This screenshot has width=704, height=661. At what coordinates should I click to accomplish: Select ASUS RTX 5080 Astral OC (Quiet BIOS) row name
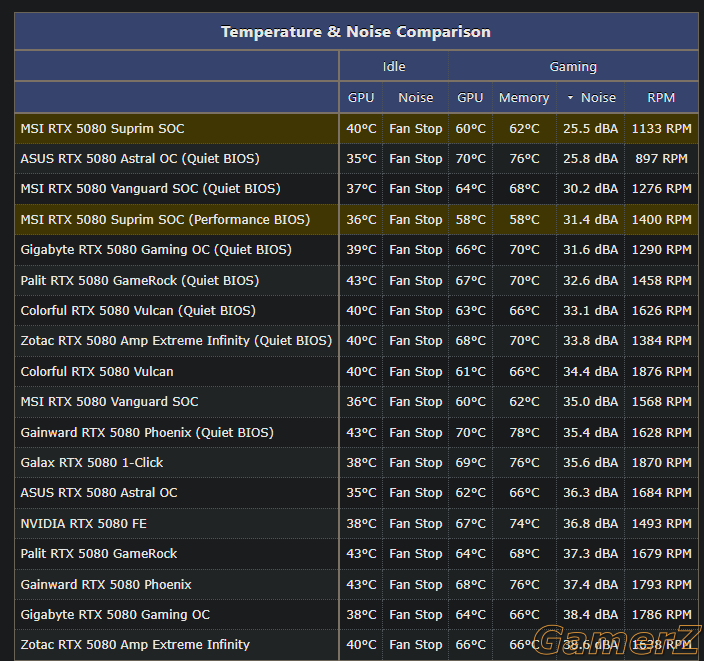[x=140, y=159]
